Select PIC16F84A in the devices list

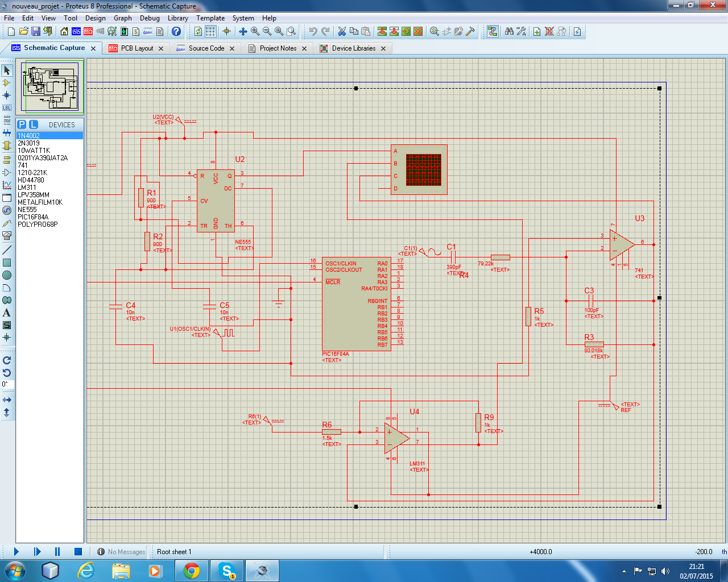pyautogui.click(x=50, y=217)
